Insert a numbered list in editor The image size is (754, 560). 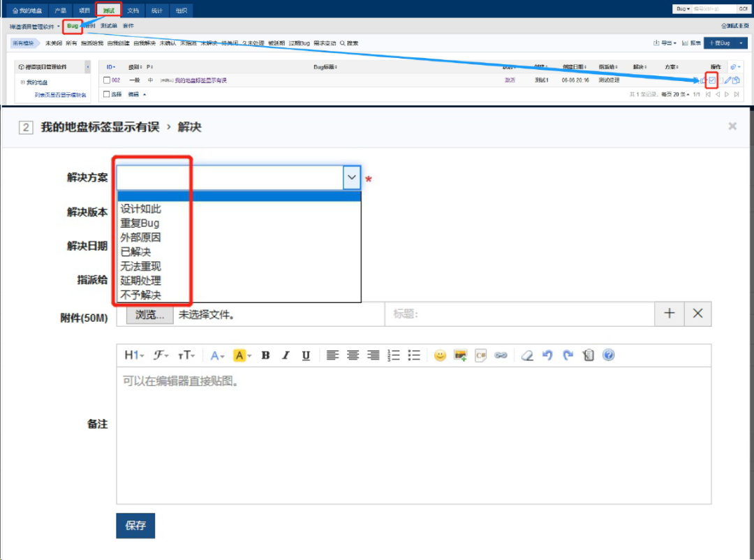pyautogui.click(x=394, y=355)
